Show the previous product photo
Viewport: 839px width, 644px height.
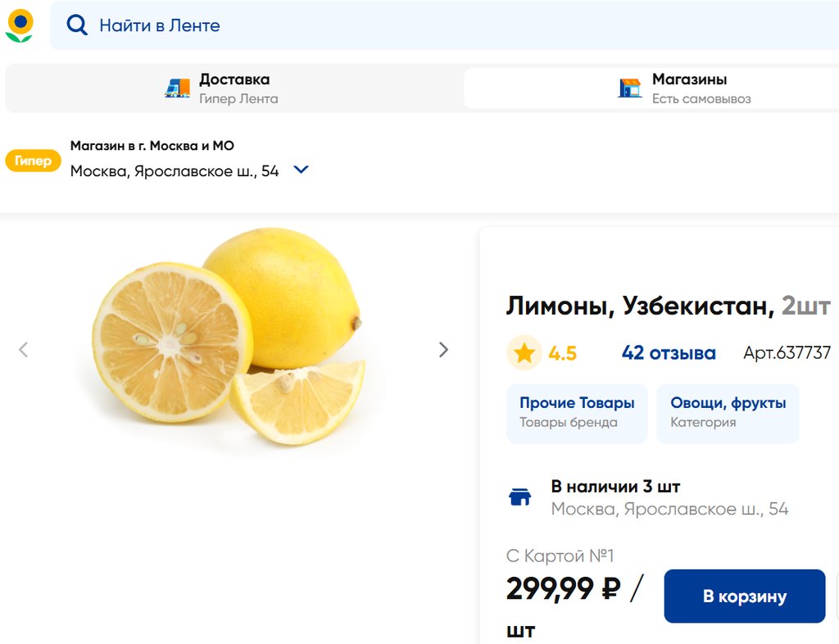pos(23,350)
